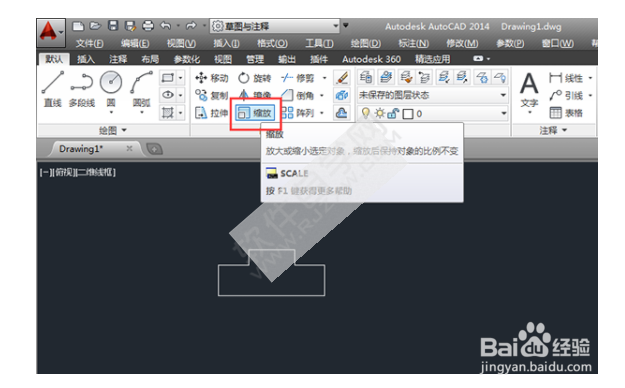
Task: Open Redo history dropdown arrow
Action: (204, 26)
